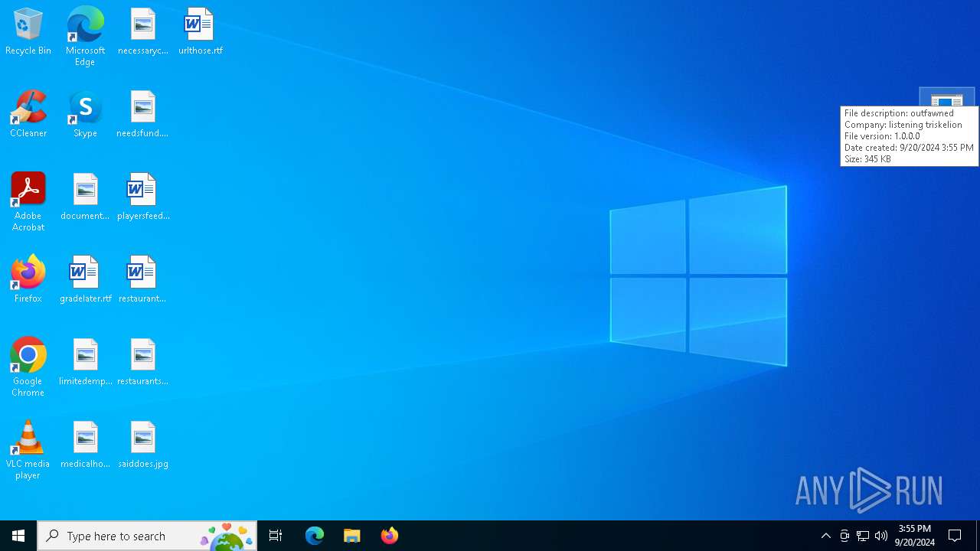Select the playersfeed... Word document

142,197
